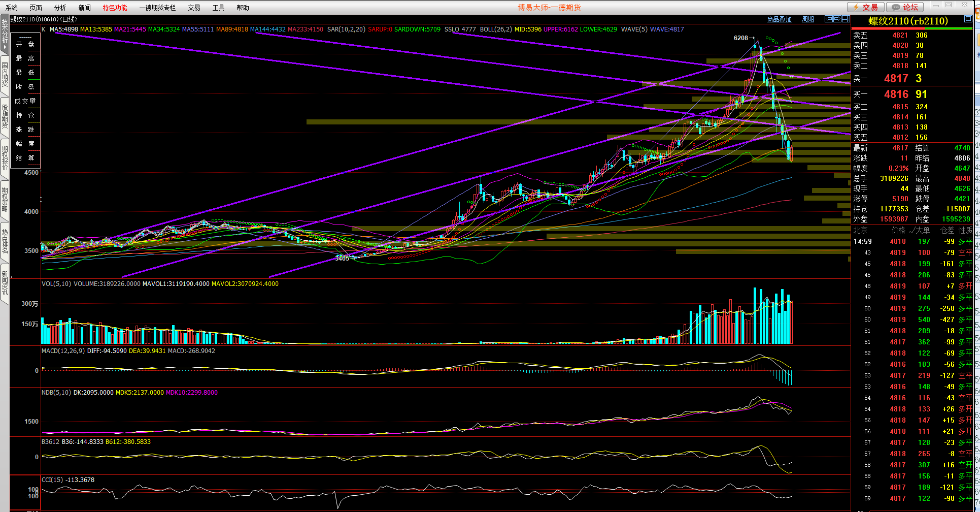This screenshot has width=980, height=512.
Task: Collapse the 技术分析 side tab arrow
Action: (5, 46)
